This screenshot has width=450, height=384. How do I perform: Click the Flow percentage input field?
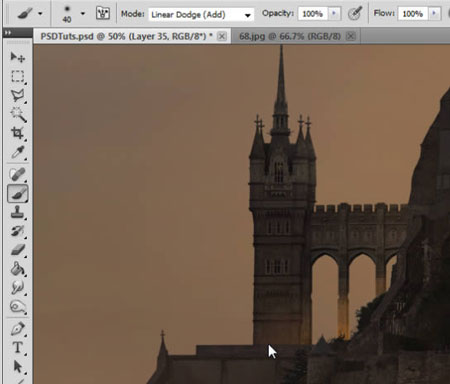point(412,14)
